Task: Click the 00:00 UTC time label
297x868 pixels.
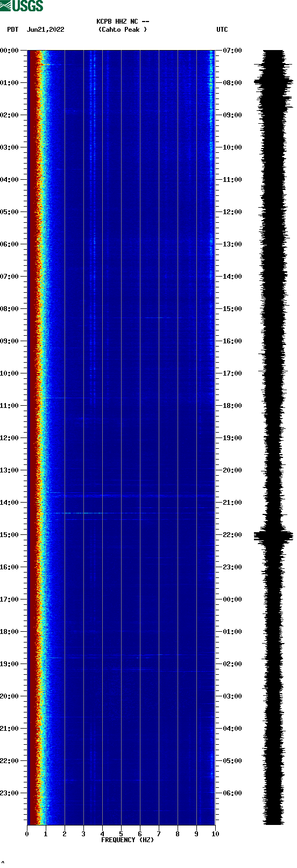Action: [232, 599]
